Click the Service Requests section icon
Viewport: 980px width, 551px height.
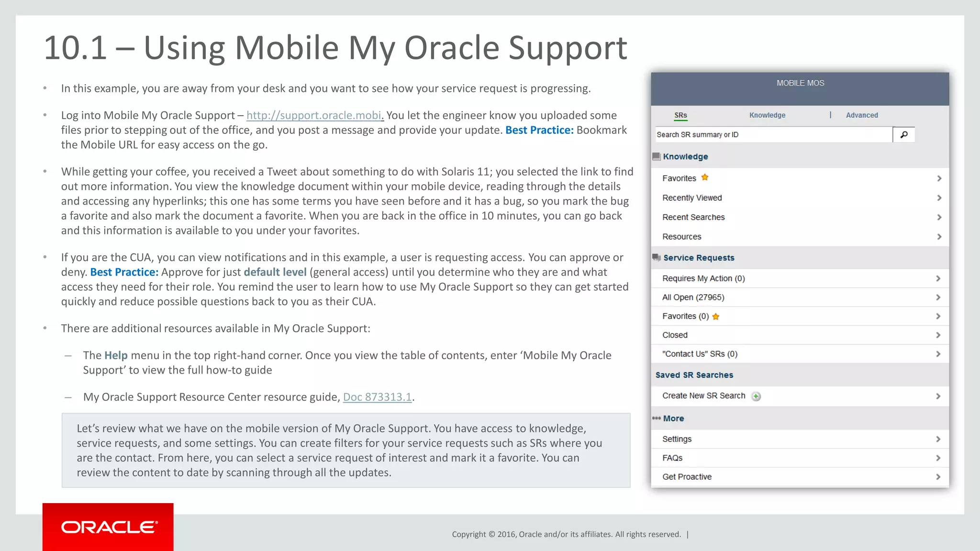click(x=657, y=257)
